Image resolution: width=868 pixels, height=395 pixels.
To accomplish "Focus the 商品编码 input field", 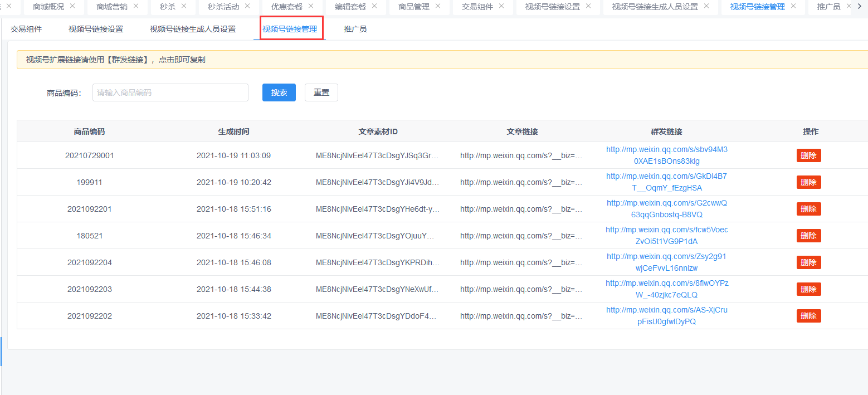I will coord(170,92).
